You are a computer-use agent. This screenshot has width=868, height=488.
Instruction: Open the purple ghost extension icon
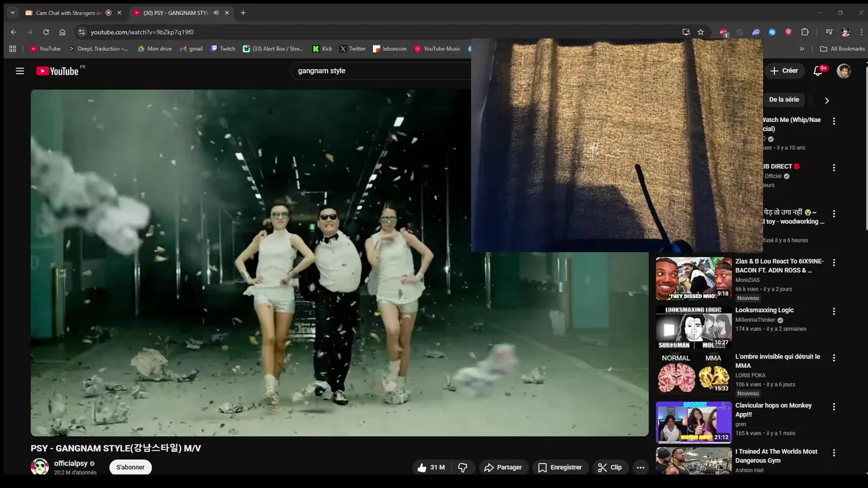(x=756, y=32)
